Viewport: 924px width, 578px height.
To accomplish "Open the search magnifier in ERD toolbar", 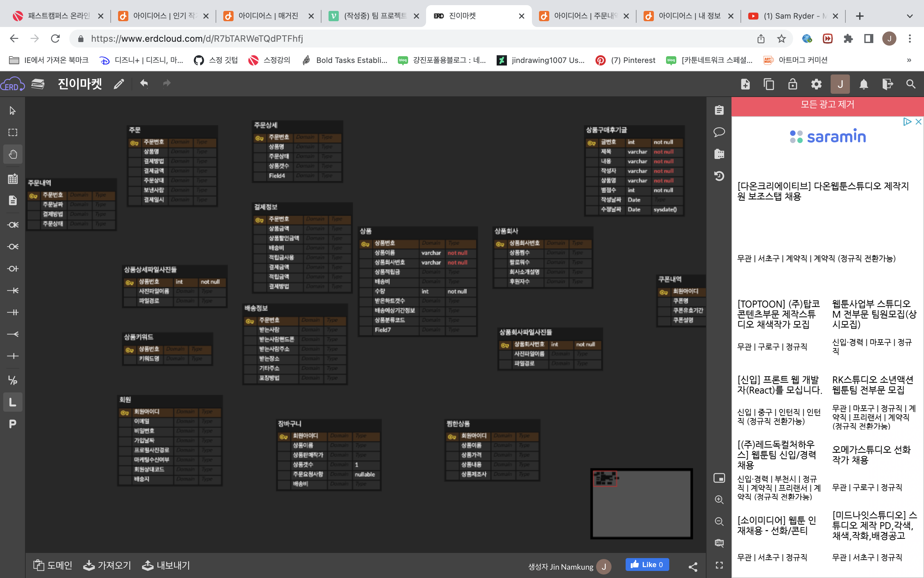I will 911,84.
